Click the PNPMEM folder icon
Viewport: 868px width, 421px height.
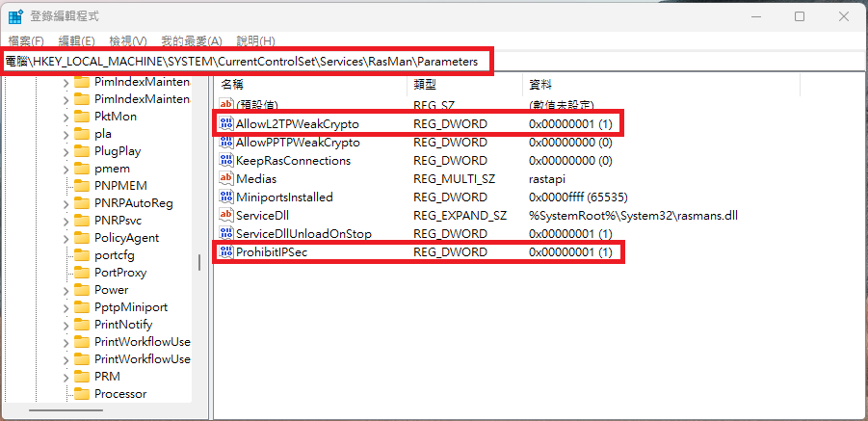82,186
